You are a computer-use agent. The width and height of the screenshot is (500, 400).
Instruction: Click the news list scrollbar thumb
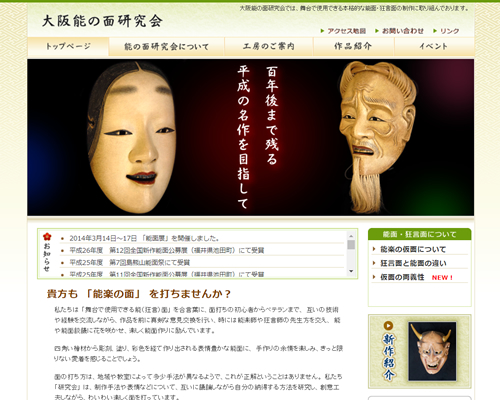click(351, 245)
